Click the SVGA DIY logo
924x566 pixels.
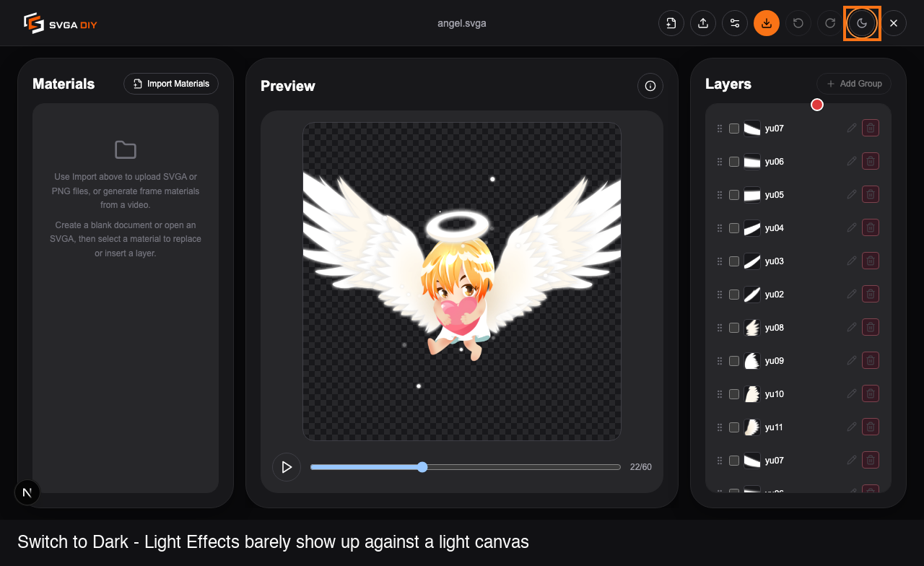click(x=60, y=24)
